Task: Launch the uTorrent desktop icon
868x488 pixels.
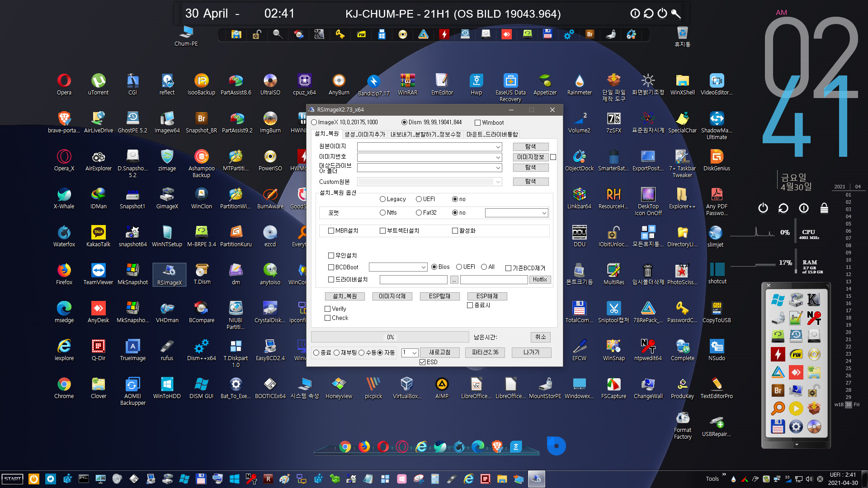Action: (x=98, y=84)
